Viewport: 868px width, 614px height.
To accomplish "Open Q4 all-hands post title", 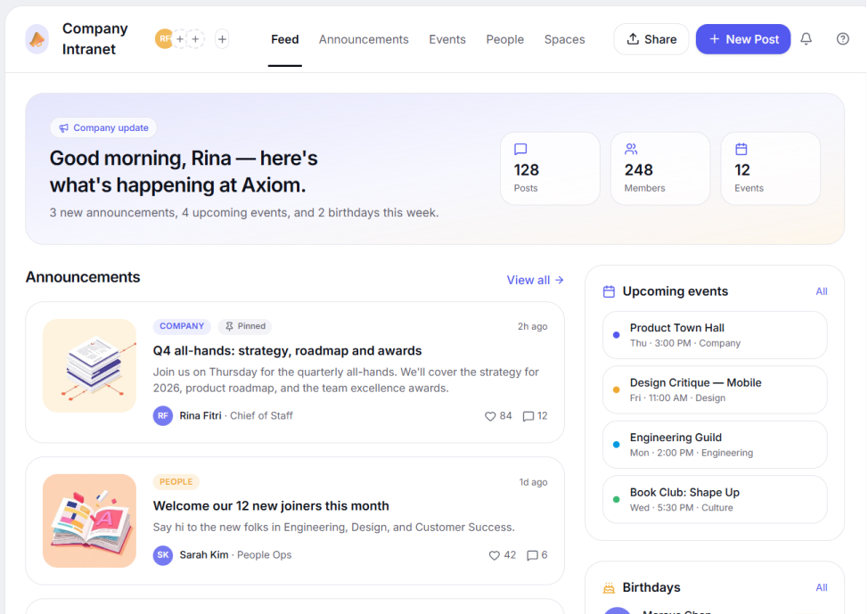I will (x=287, y=350).
